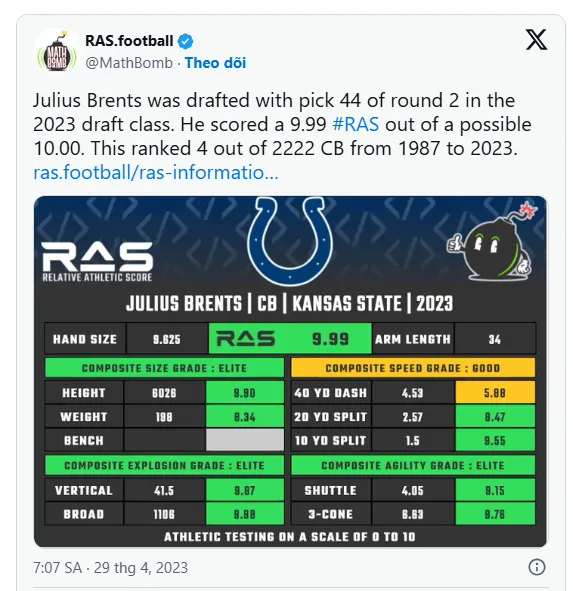Open the #RAS hashtag link
This screenshot has height=591, width=573.
tap(355, 124)
